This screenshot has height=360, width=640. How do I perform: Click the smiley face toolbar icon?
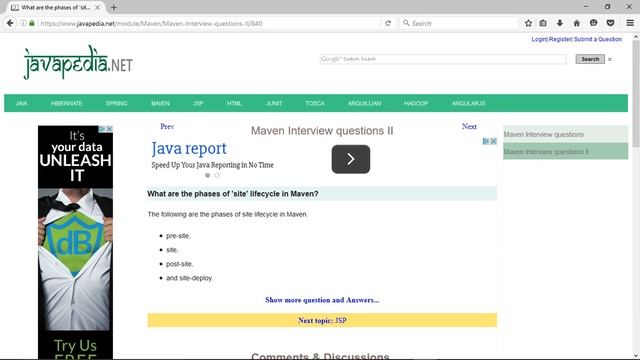[x=593, y=23]
